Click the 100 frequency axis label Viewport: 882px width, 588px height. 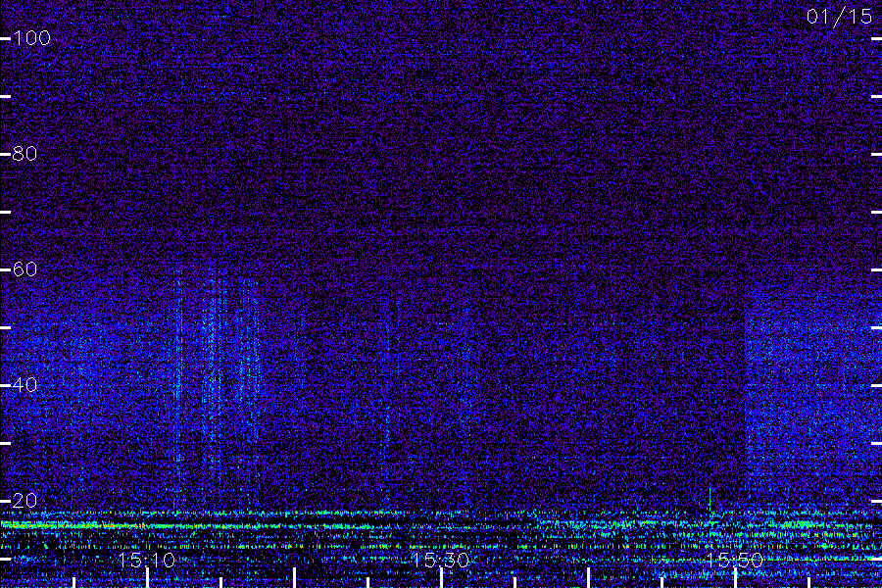[31, 38]
